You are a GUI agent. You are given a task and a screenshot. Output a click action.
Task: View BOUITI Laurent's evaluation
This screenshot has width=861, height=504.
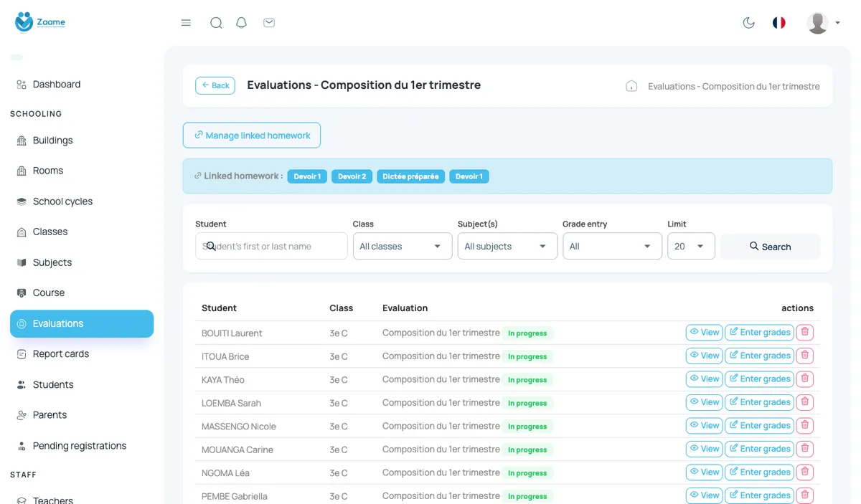coord(705,332)
